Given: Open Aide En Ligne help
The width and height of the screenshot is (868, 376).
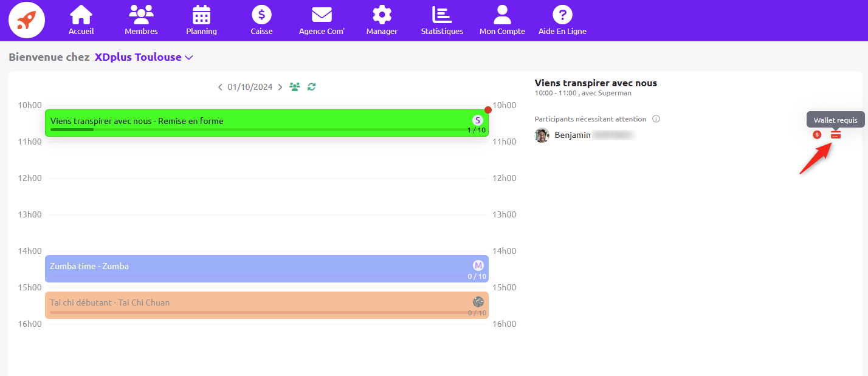Looking at the screenshot, I should pyautogui.click(x=562, y=20).
